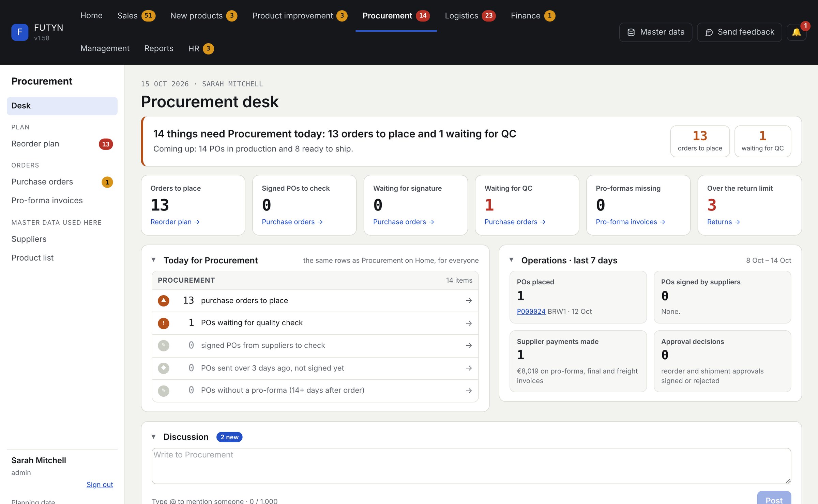Collapse the Operations last 7 days section
818x504 pixels.
511,260
